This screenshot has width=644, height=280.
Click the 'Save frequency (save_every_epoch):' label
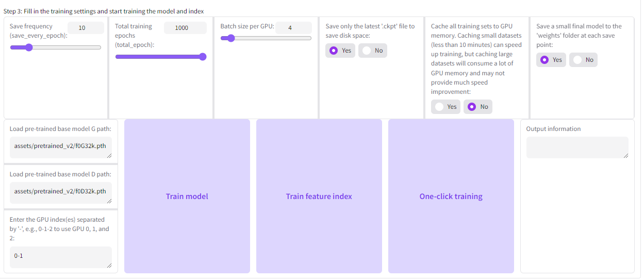coord(38,31)
